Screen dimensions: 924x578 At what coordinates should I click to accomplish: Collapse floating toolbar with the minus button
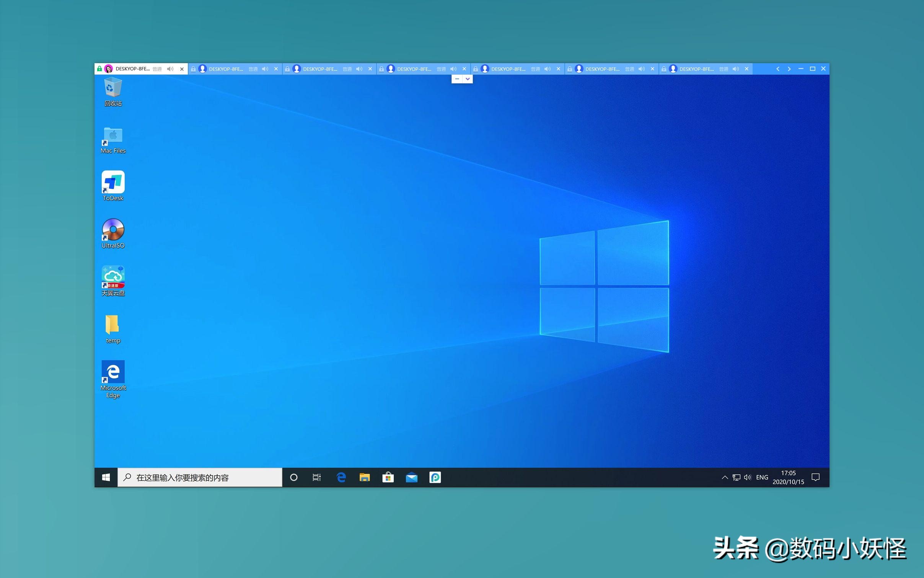point(457,79)
